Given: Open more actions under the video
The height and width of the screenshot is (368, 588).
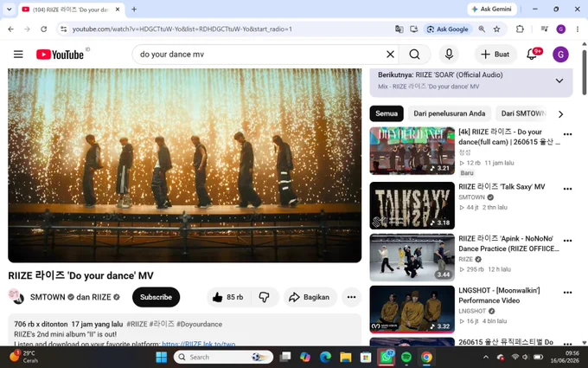Looking at the screenshot, I should 351,297.
